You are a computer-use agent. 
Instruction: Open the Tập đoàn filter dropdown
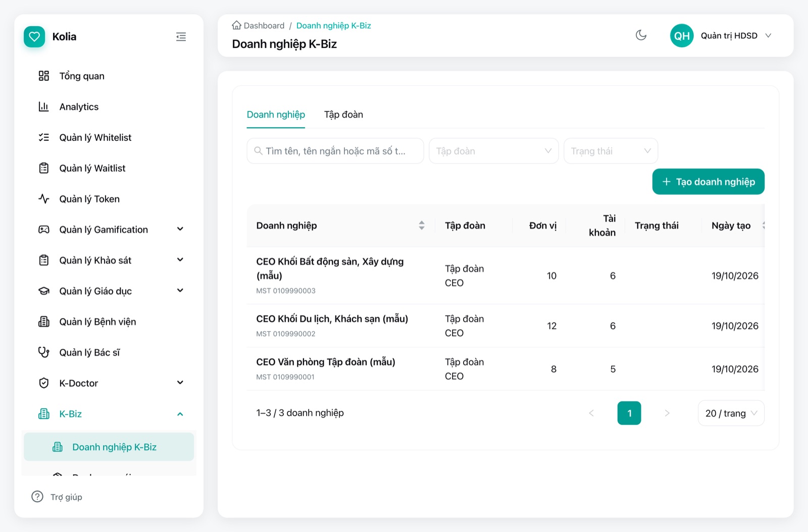click(x=494, y=151)
